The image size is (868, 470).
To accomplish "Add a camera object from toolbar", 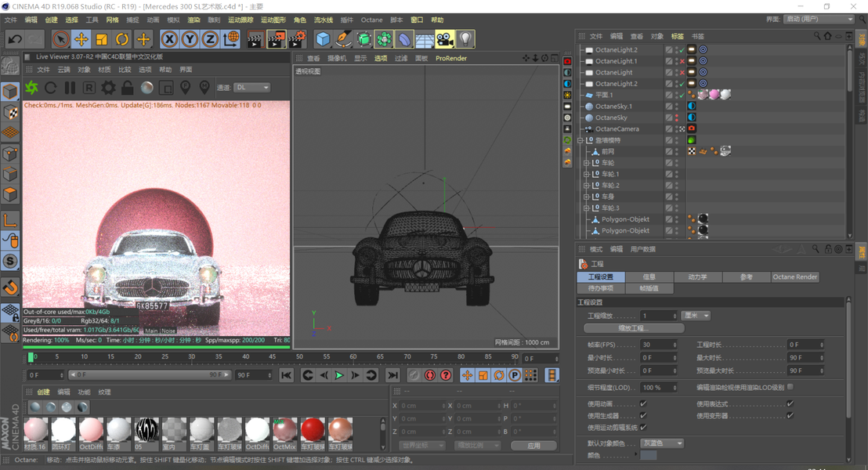I will [444, 39].
